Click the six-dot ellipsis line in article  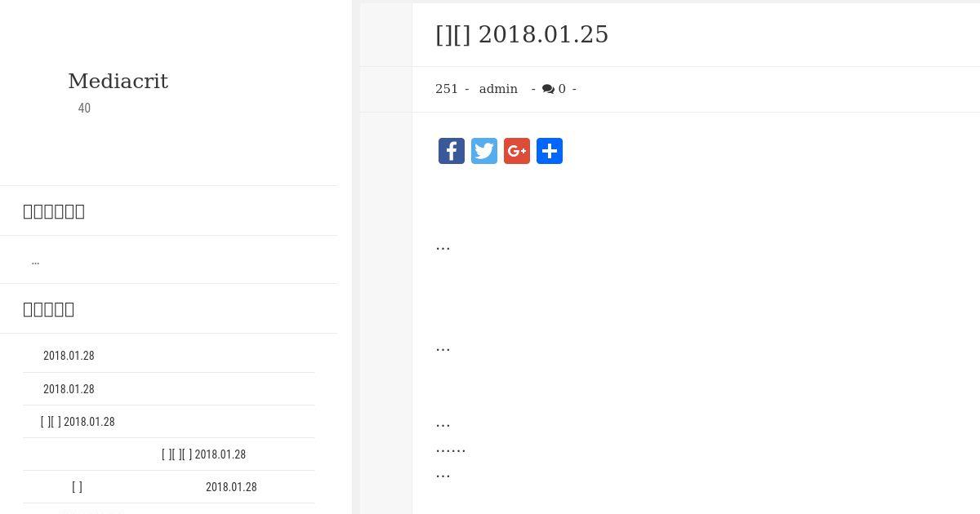[451, 448]
